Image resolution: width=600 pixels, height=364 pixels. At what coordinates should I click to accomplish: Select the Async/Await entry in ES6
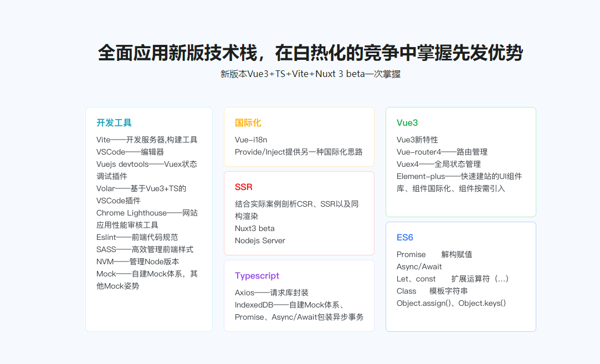(419, 266)
